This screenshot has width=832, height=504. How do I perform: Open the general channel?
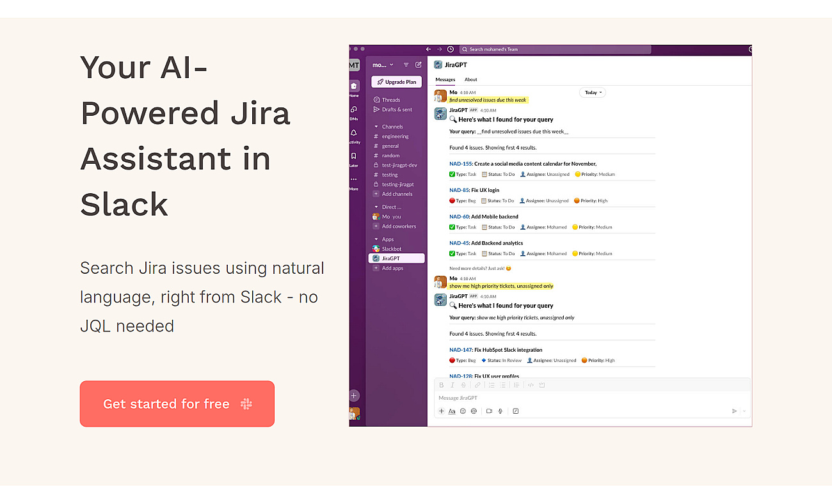pos(390,146)
